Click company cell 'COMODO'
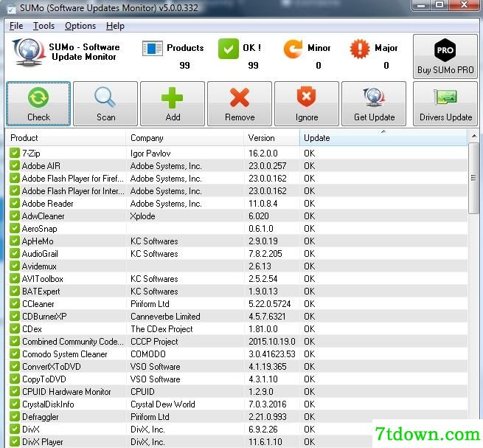This screenshot has width=483, height=448. 148,354
